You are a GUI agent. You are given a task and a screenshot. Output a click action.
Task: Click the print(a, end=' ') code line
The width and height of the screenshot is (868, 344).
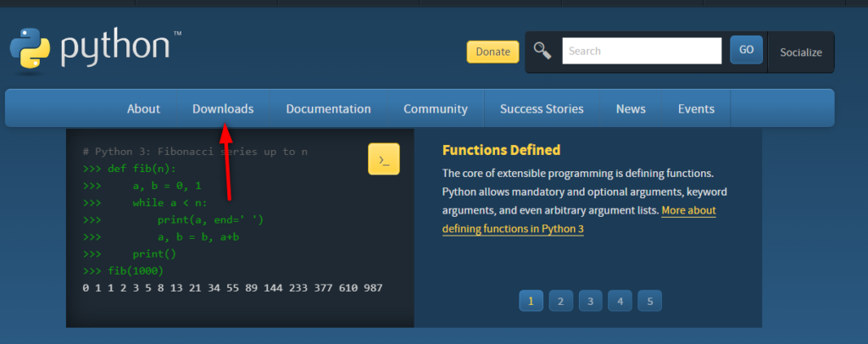tap(173, 220)
